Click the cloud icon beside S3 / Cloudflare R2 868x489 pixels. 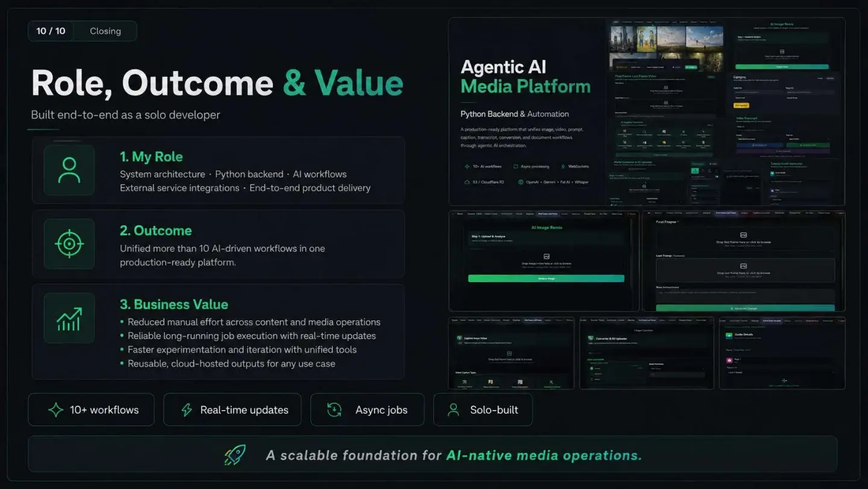(467, 181)
